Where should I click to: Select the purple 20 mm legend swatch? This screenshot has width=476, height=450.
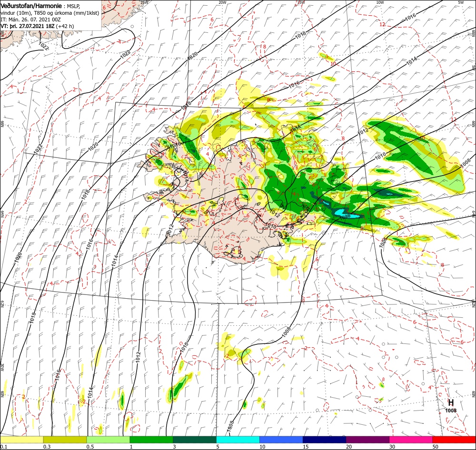click(367, 440)
